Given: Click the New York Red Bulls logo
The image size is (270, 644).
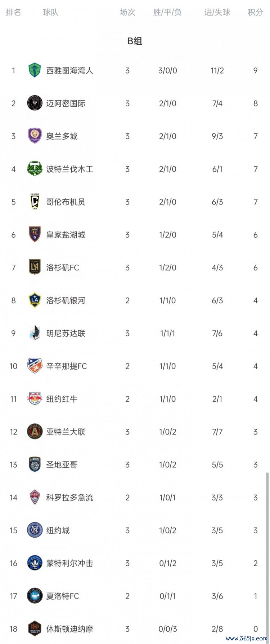Looking at the screenshot, I should click(x=35, y=399).
